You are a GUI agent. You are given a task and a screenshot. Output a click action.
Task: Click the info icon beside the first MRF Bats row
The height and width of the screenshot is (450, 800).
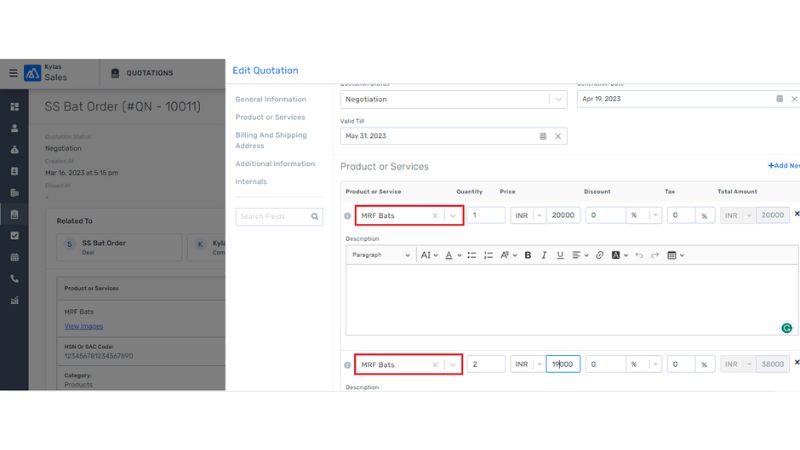click(x=347, y=216)
